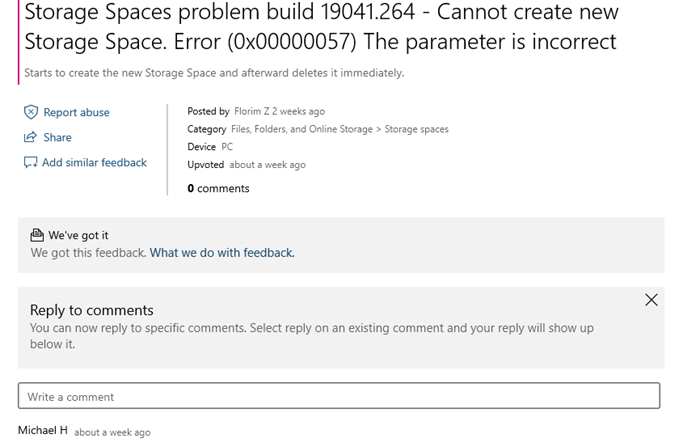Click the We've got it status icon

(37, 235)
